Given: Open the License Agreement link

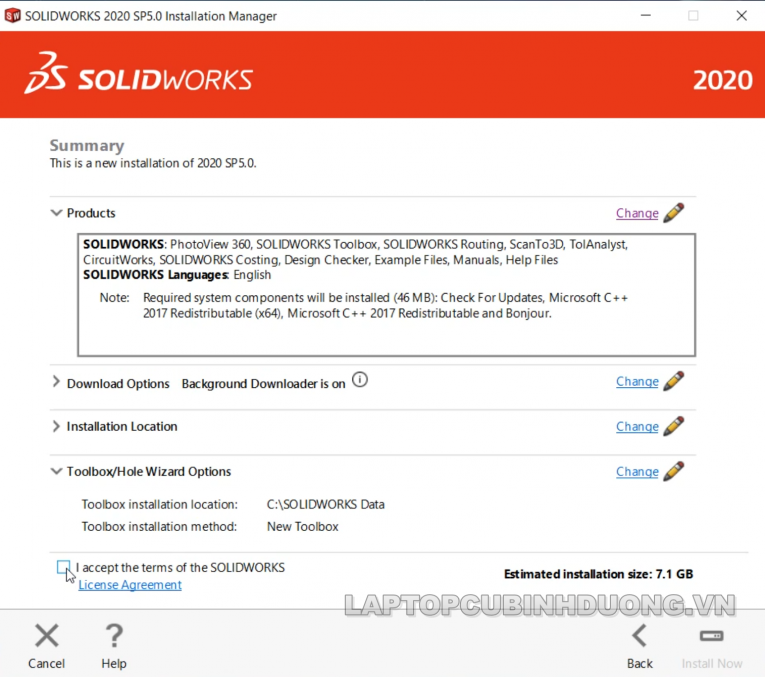Looking at the screenshot, I should [x=130, y=585].
